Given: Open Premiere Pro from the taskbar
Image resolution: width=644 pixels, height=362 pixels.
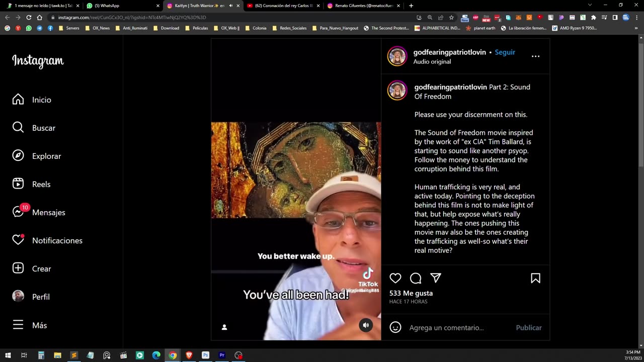Looking at the screenshot, I should click(x=222, y=355).
